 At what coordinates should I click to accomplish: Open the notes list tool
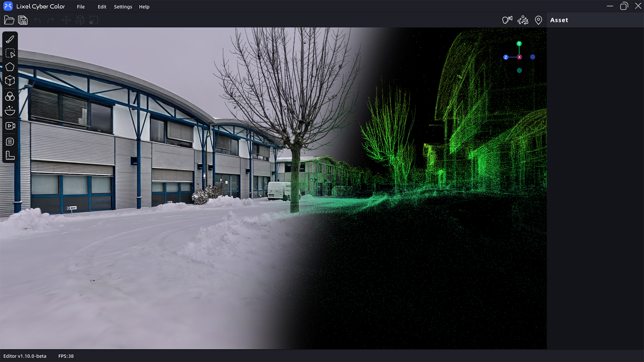click(x=10, y=141)
